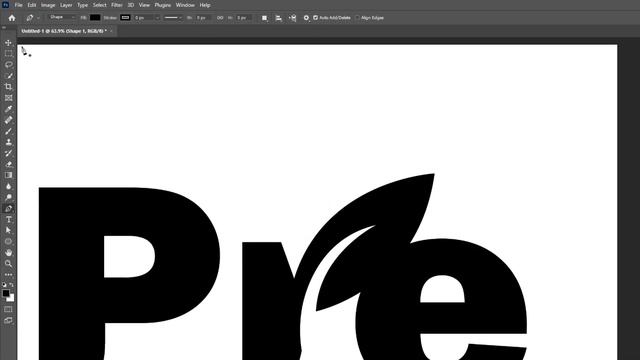Select the Rectangular Marquee tool

[8, 53]
